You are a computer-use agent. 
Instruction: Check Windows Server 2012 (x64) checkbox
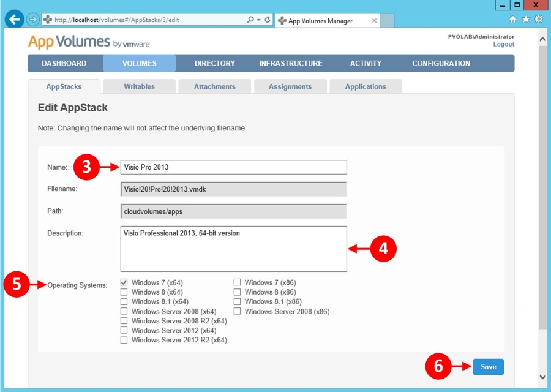(124, 330)
